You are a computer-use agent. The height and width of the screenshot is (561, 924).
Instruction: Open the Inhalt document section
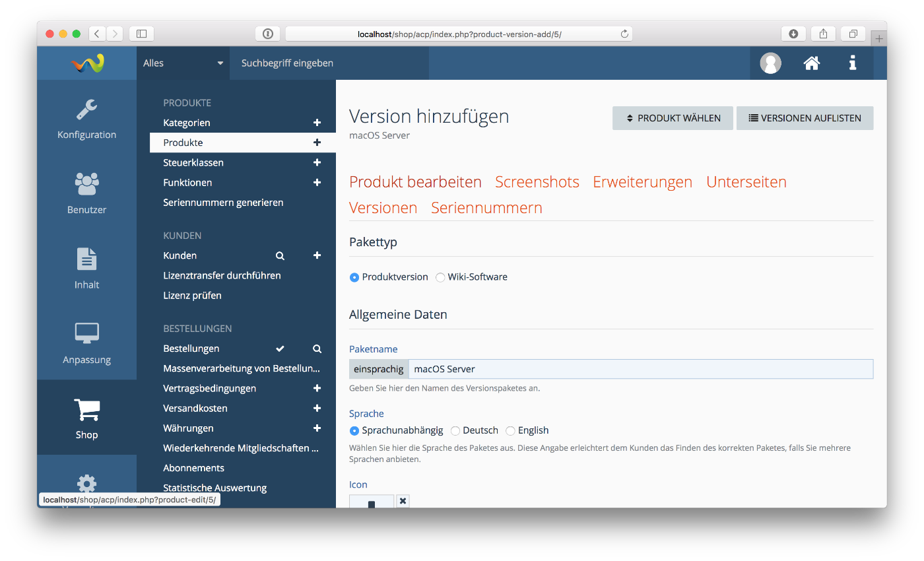click(86, 269)
